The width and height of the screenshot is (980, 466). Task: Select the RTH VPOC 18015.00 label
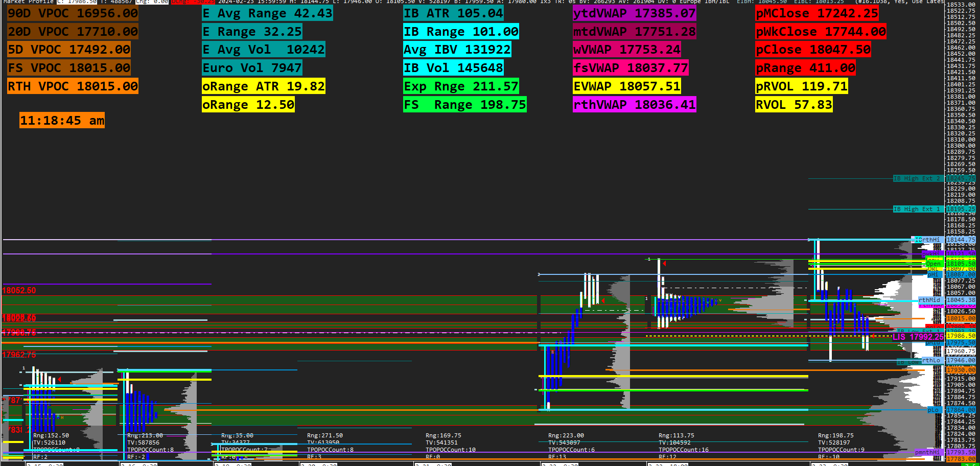coord(73,86)
